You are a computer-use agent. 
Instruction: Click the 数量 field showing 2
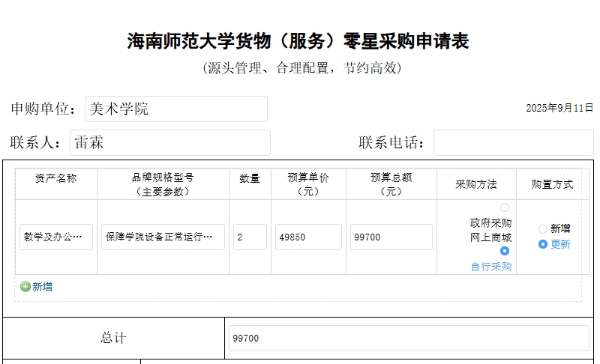[250, 237]
